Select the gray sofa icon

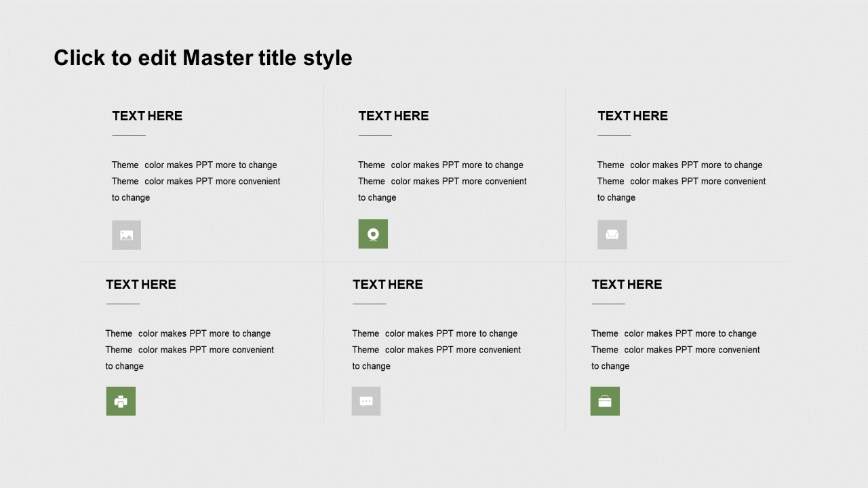pyautogui.click(x=612, y=235)
